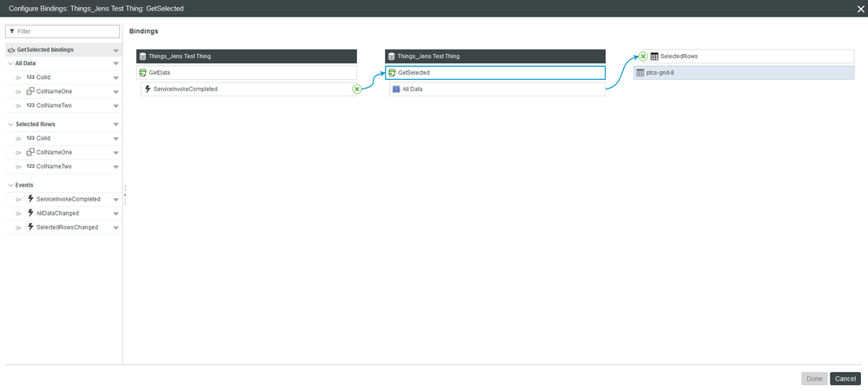Select SelectedRows property node
Viewport: 868px width, 391px height.
click(x=744, y=56)
